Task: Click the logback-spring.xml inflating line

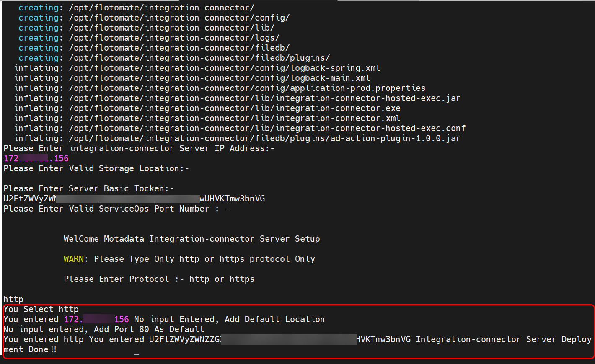Action: [x=197, y=68]
